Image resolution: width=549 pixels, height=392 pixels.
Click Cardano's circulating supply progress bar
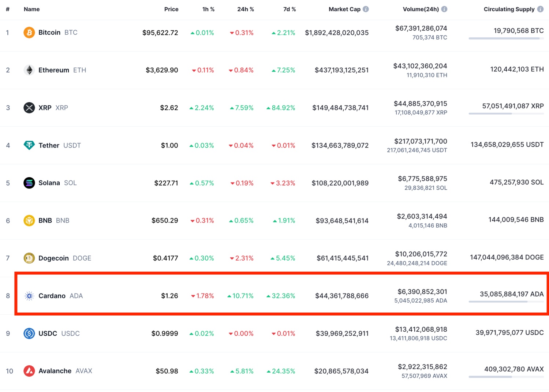506,302
